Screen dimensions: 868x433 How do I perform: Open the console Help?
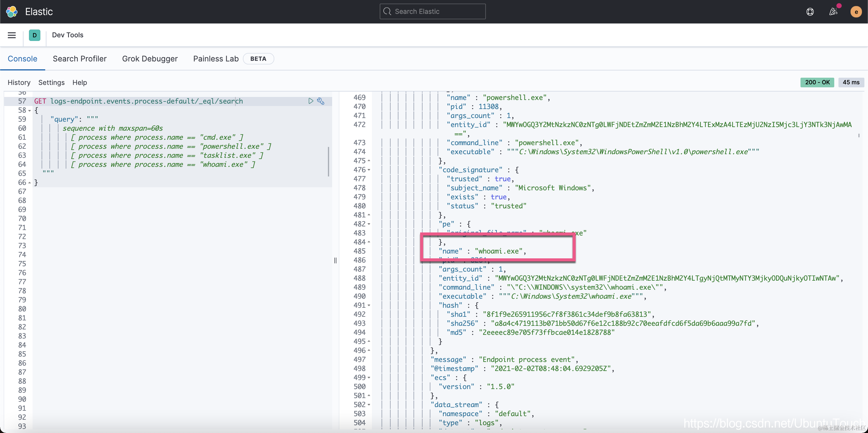[x=80, y=83]
